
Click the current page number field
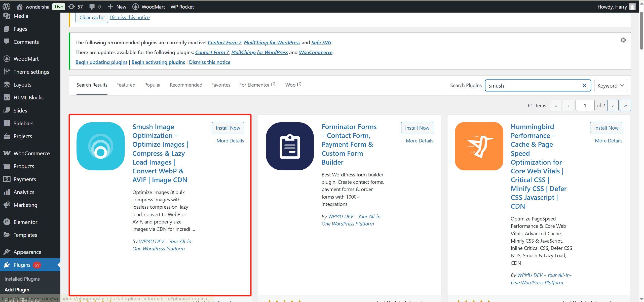(585, 105)
